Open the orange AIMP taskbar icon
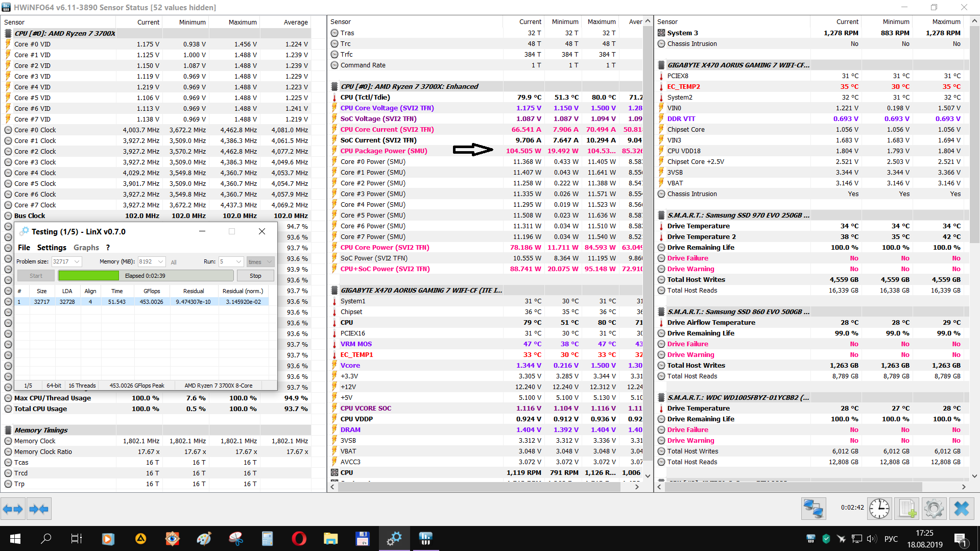The image size is (980, 551). tap(140, 539)
